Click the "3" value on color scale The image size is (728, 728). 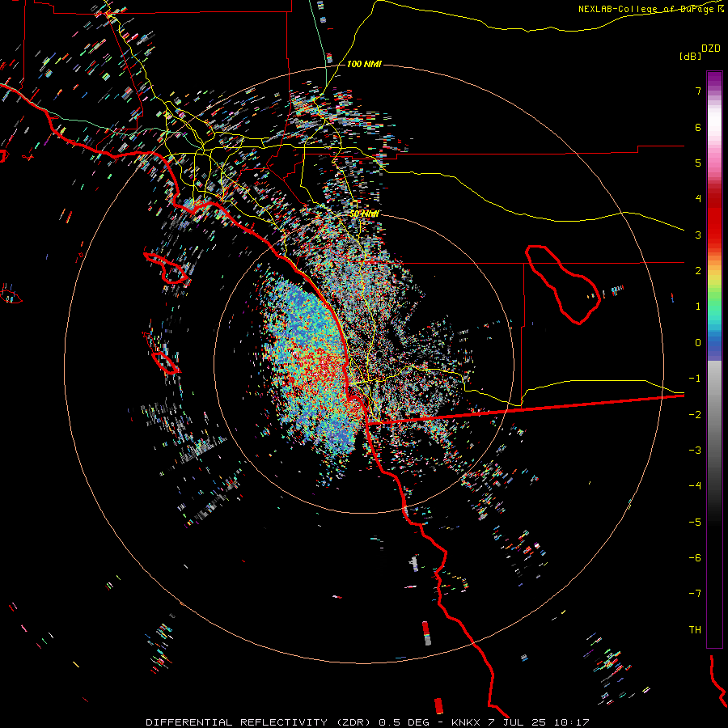(x=698, y=235)
